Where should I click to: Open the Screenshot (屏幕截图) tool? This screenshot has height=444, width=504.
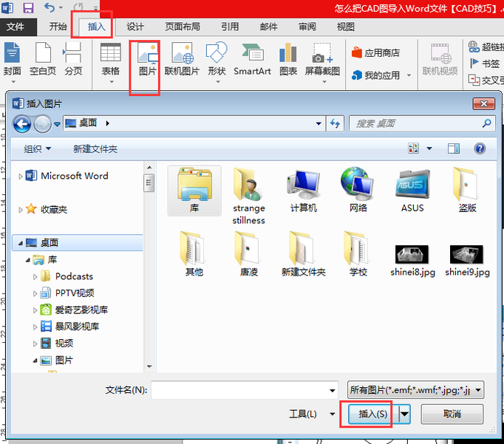tap(322, 63)
